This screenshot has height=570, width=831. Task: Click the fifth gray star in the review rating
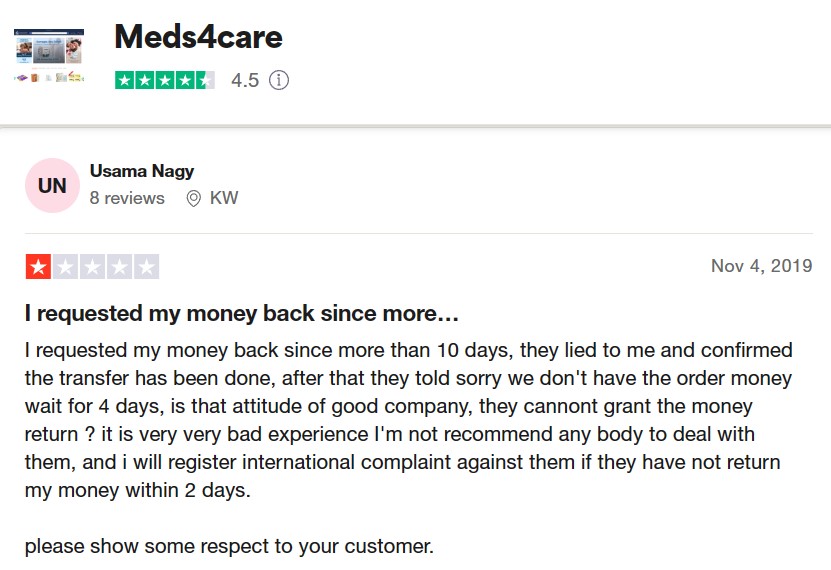pyautogui.click(x=147, y=266)
